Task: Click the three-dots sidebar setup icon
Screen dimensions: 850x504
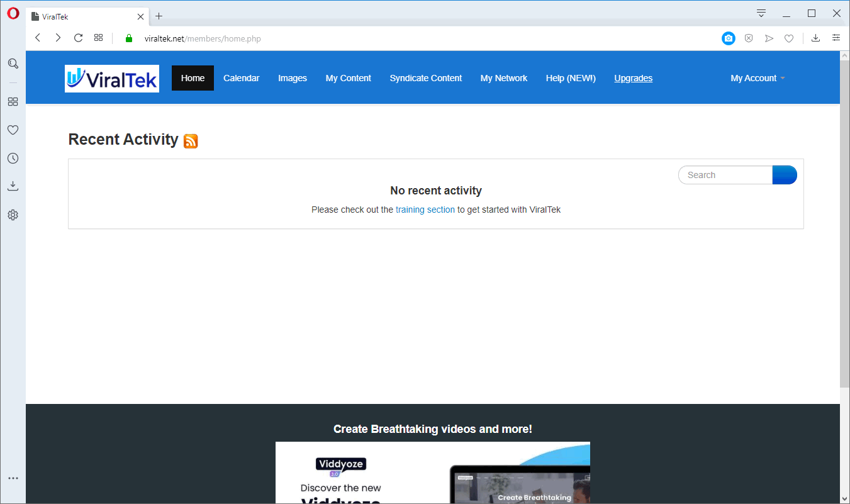Action: (x=13, y=478)
